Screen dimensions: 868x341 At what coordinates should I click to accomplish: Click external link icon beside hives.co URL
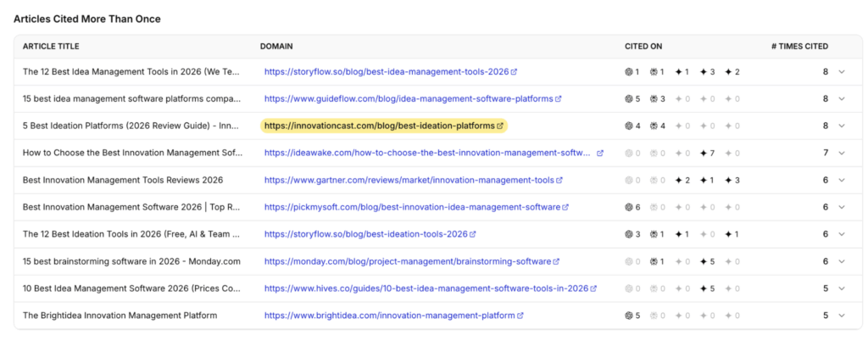pyautogui.click(x=593, y=289)
